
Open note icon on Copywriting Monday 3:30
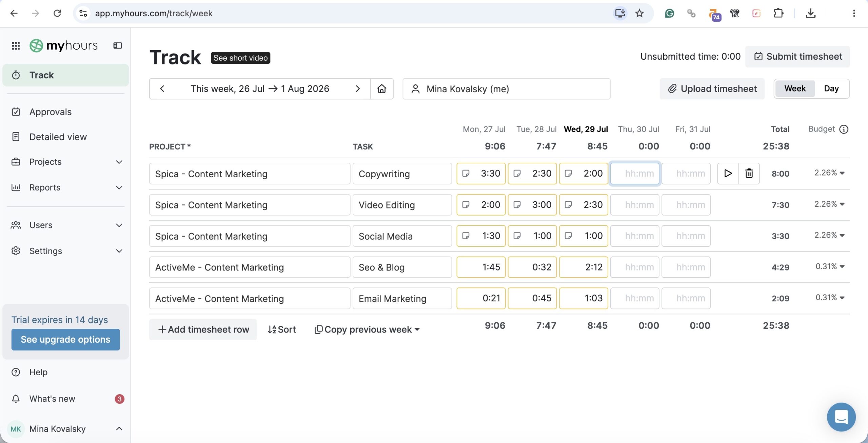(x=466, y=174)
